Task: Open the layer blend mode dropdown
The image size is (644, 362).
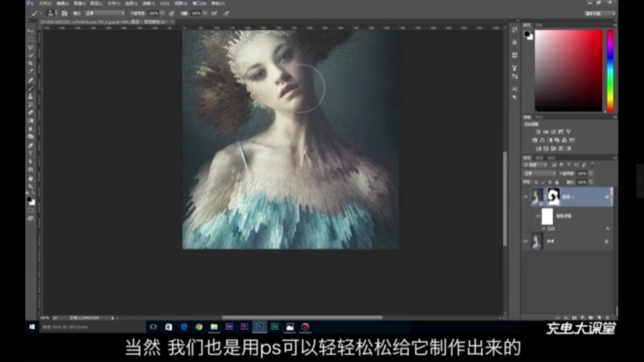Action: coord(539,174)
